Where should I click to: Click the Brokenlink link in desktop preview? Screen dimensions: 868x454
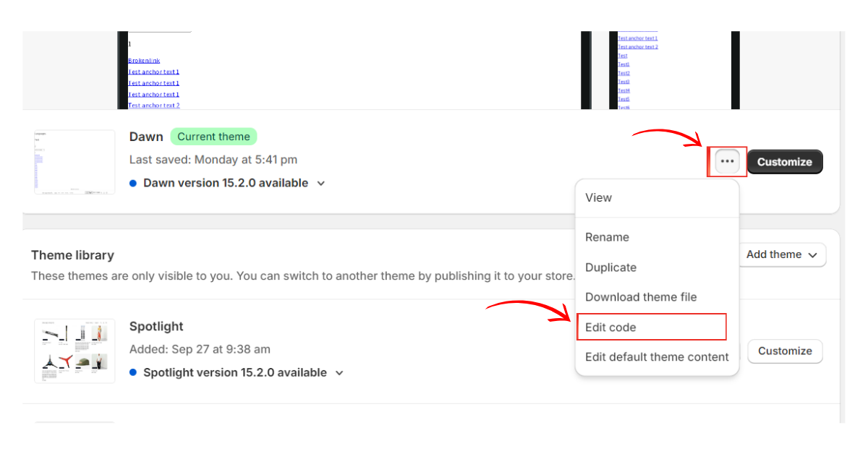(144, 61)
